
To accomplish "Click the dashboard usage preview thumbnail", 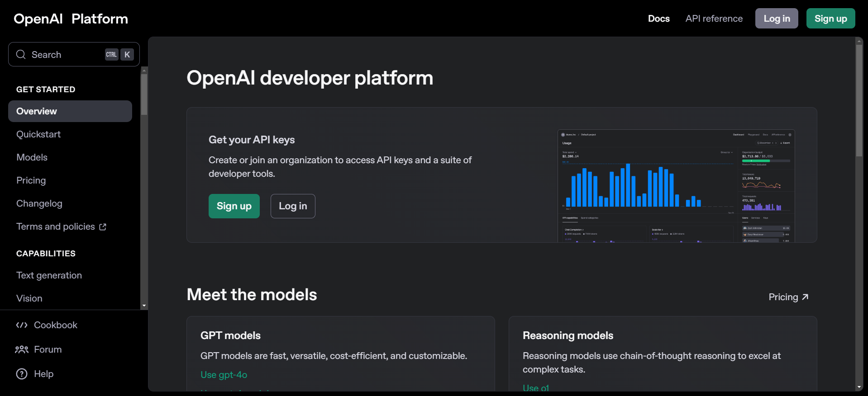I will (676, 186).
